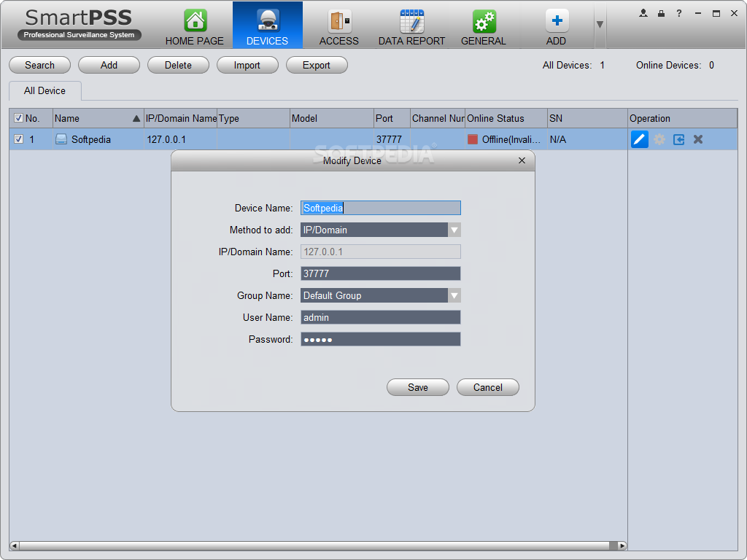Click the Operation column header

[682, 118]
